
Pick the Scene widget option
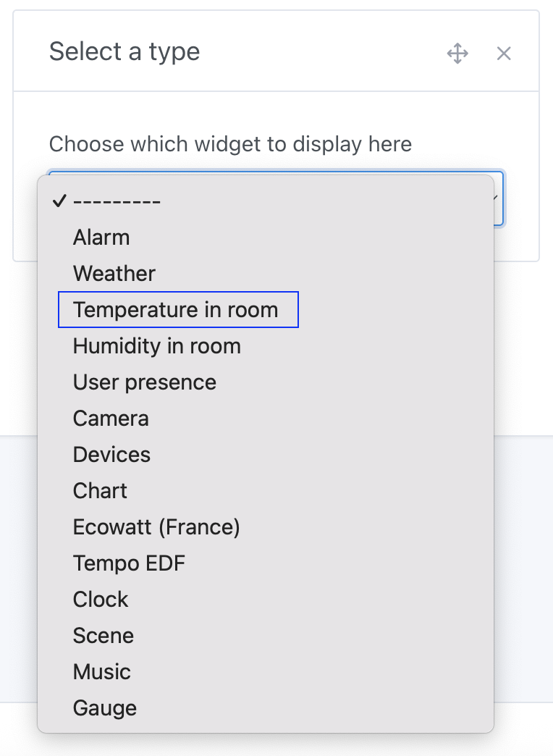coord(103,635)
